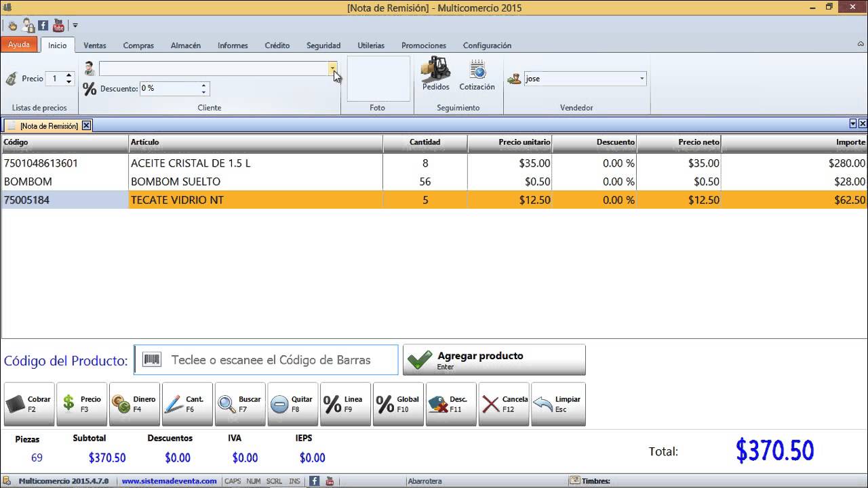The image size is (868, 488).
Task: Open the Ayuda tab
Action: pyautogui.click(x=19, y=45)
